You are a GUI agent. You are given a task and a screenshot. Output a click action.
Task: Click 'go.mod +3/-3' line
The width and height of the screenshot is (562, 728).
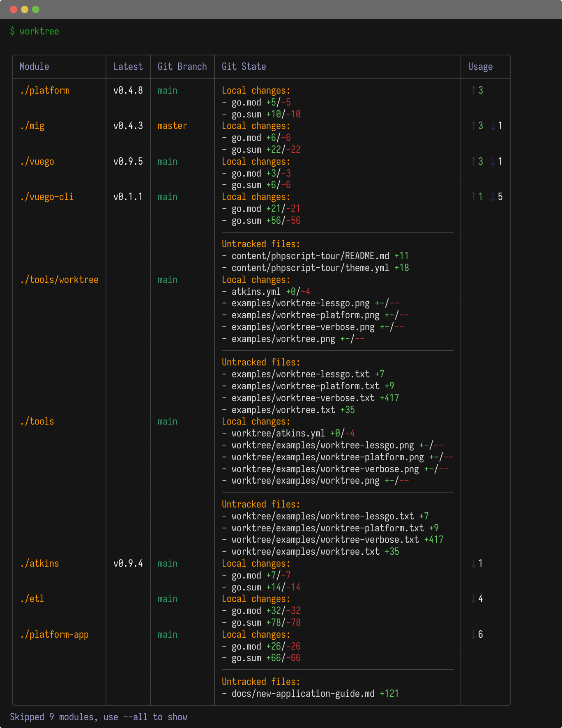click(256, 173)
